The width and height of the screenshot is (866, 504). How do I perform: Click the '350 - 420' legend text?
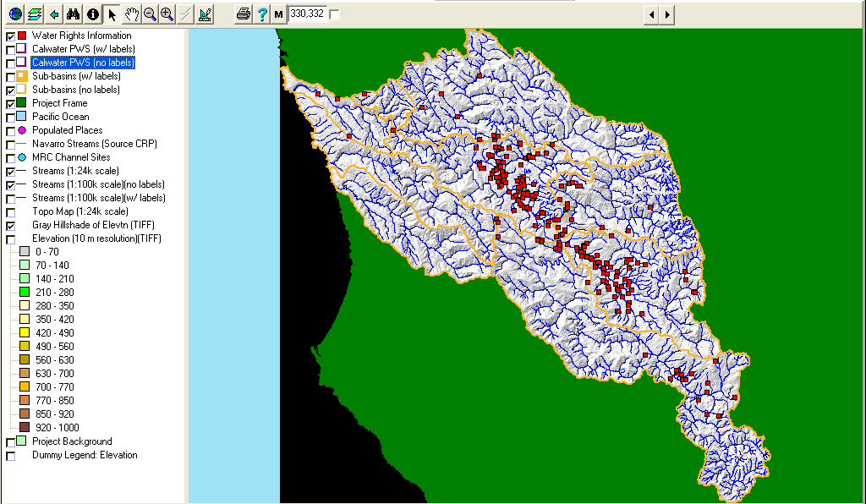(55, 319)
